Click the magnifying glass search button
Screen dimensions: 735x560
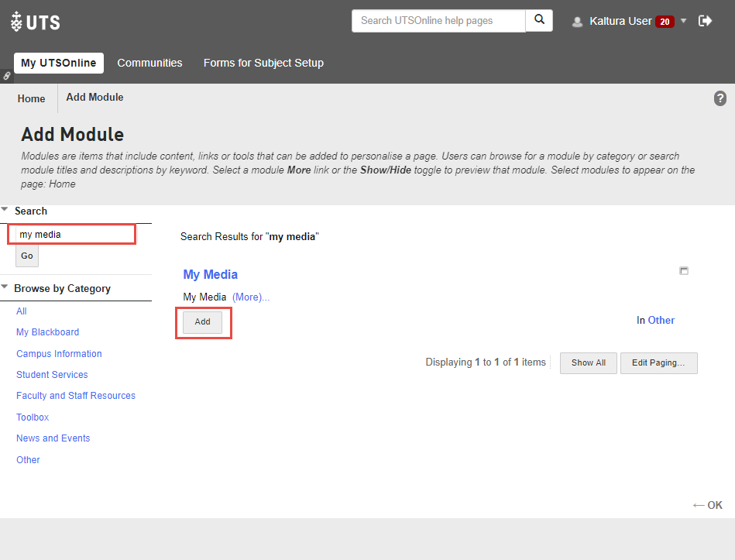(x=539, y=21)
